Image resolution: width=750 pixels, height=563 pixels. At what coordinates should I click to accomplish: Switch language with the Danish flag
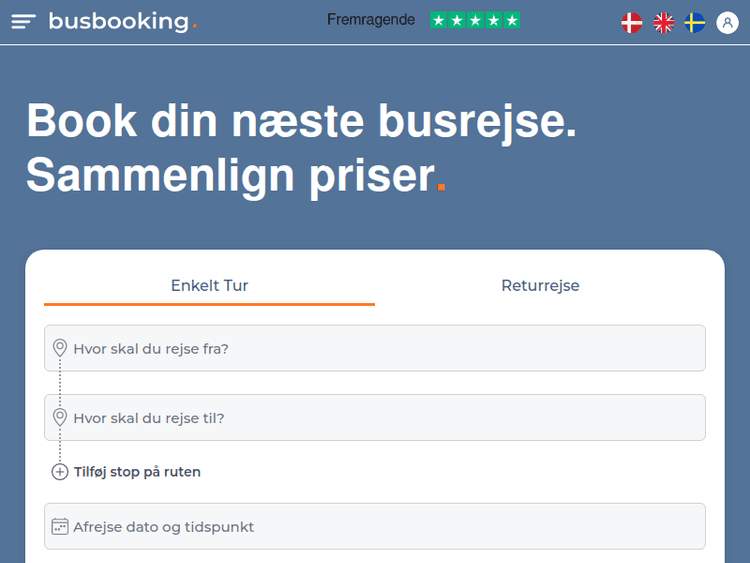pyautogui.click(x=631, y=22)
